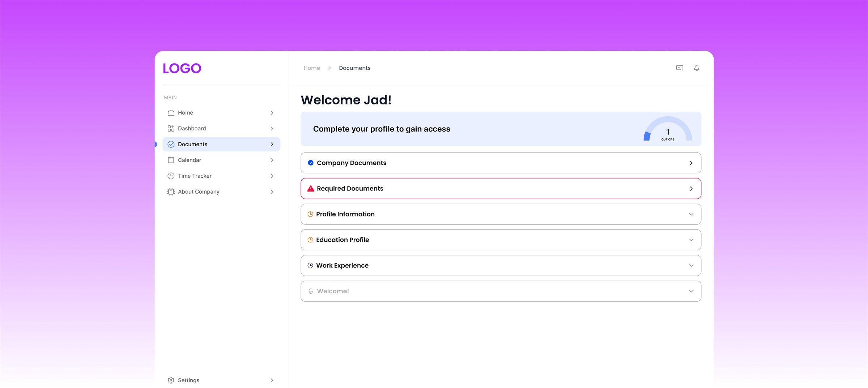Open the messages chat icon
Screen dimensions: 868x388
[x=680, y=68]
